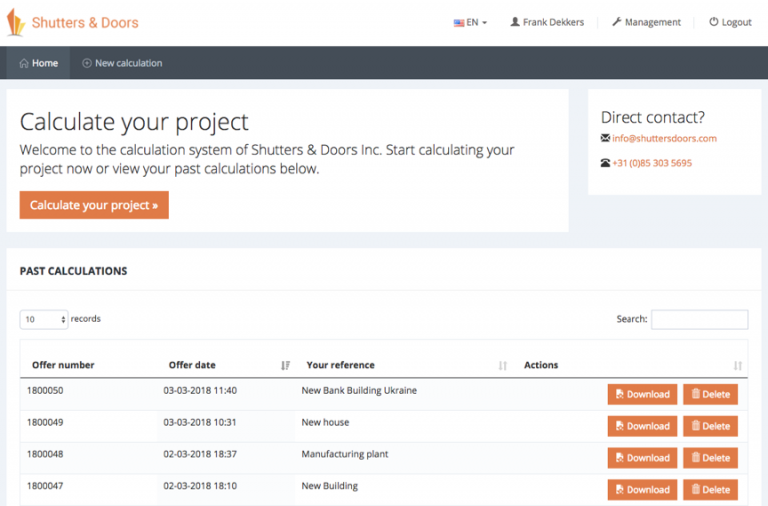The image size is (768, 506).
Task: Sort the Actions column icon
Action: 738,365
